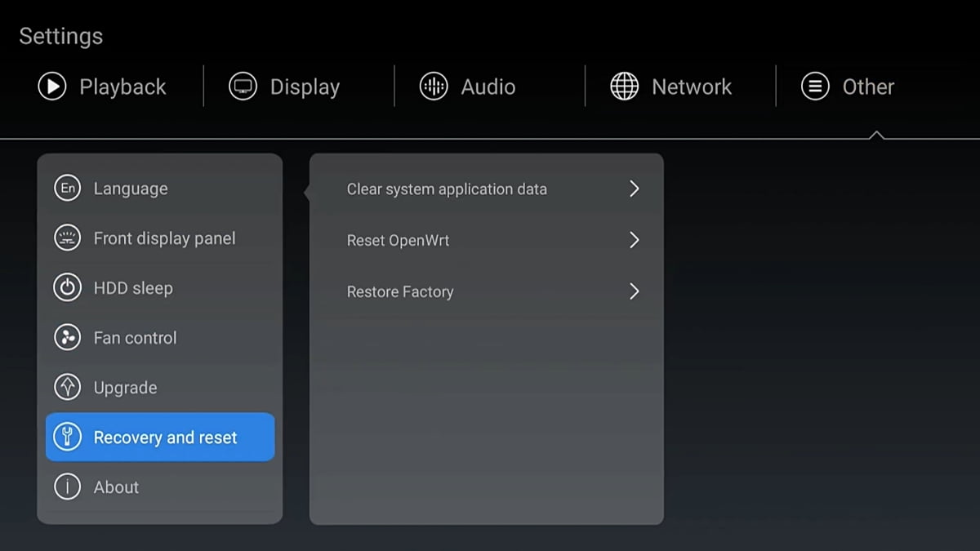Expand Clear system application data chevron

click(635, 189)
